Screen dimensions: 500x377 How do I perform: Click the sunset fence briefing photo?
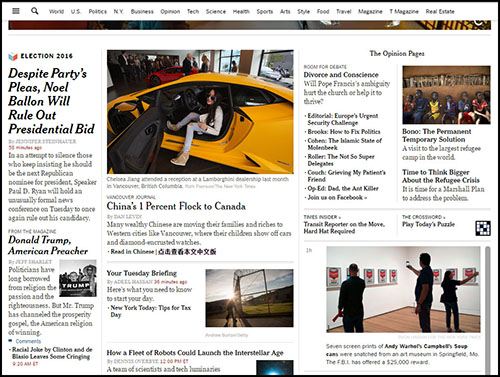click(250, 298)
